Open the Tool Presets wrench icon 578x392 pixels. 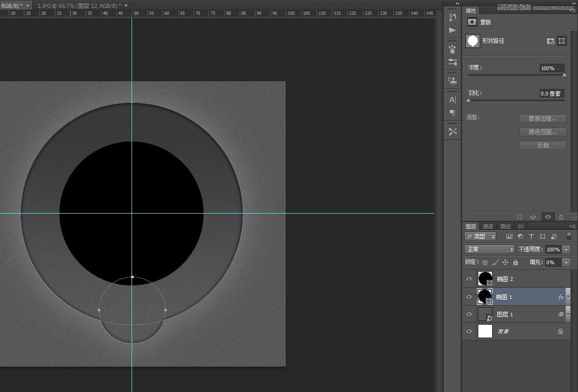pos(452,132)
